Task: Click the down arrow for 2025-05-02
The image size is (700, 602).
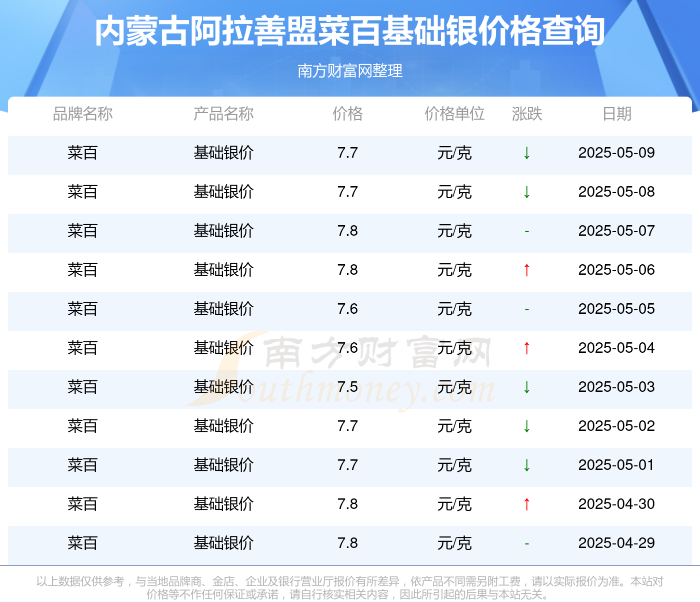Action: (x=526, y=426)
